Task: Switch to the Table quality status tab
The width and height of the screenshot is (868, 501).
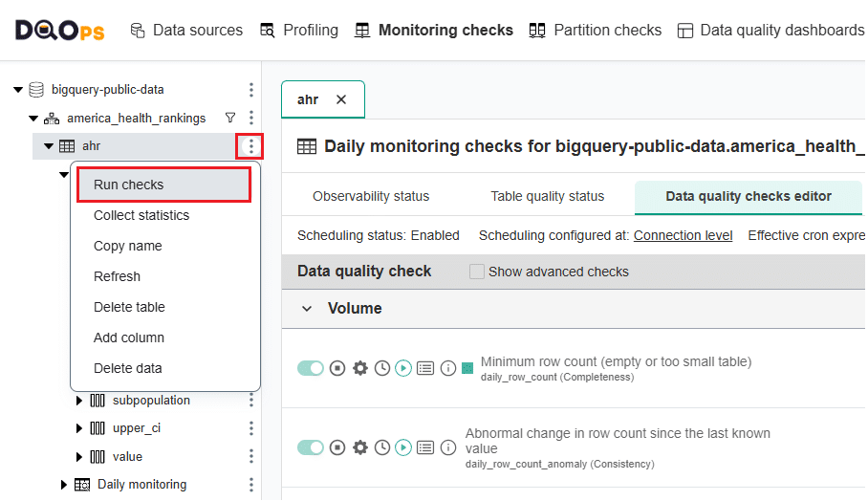Action: click(x=548, y=197)
